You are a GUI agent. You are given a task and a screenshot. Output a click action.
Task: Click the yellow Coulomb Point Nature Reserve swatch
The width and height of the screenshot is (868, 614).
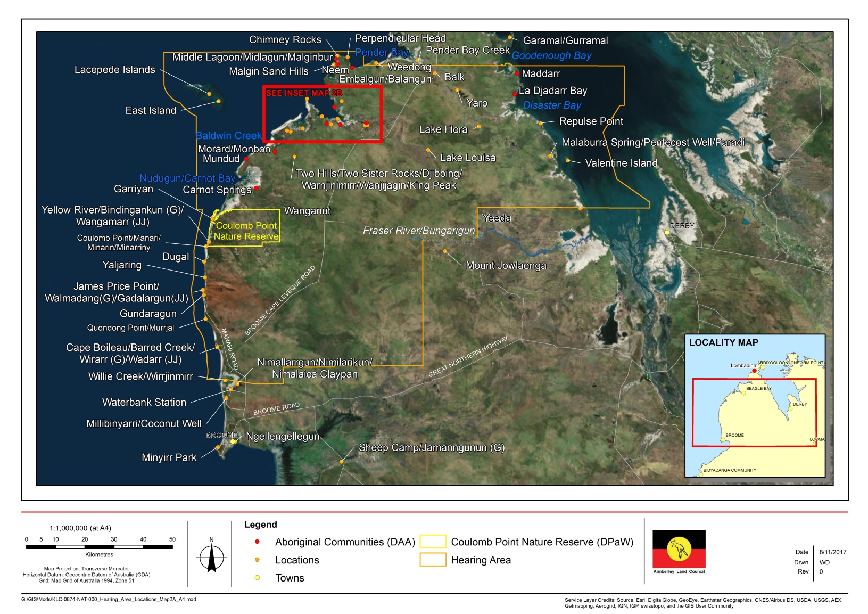tap(433, 542)
